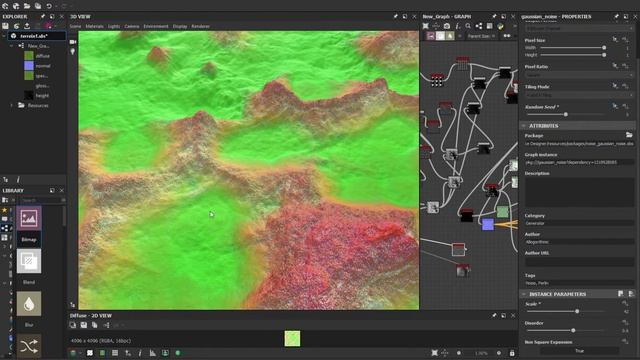
Task: Pin the Properties panel
Action: tap(616, 16)
